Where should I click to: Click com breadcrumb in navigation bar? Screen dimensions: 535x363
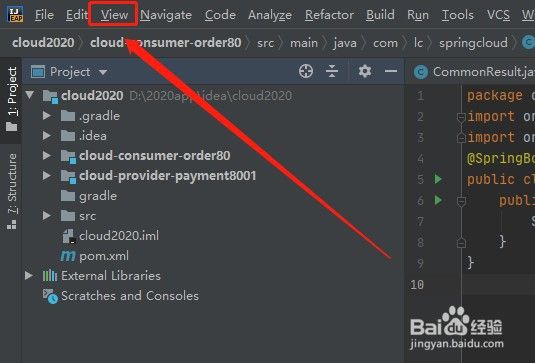[x=385, y=43]
